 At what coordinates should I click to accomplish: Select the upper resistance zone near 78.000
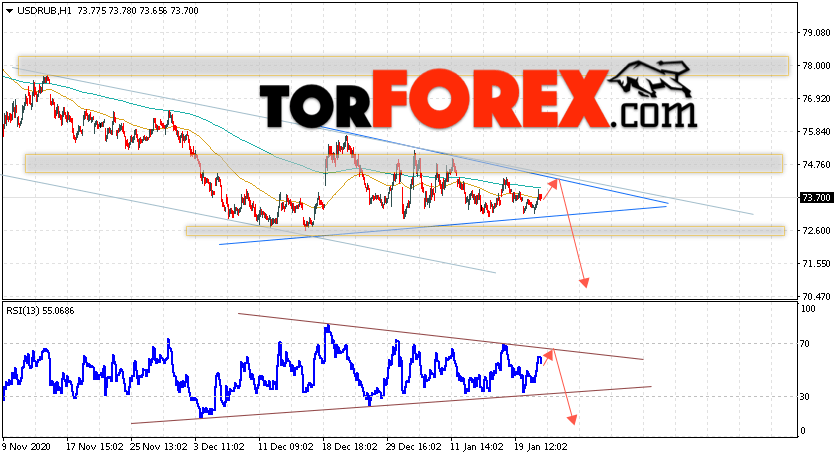pos(403,66)
